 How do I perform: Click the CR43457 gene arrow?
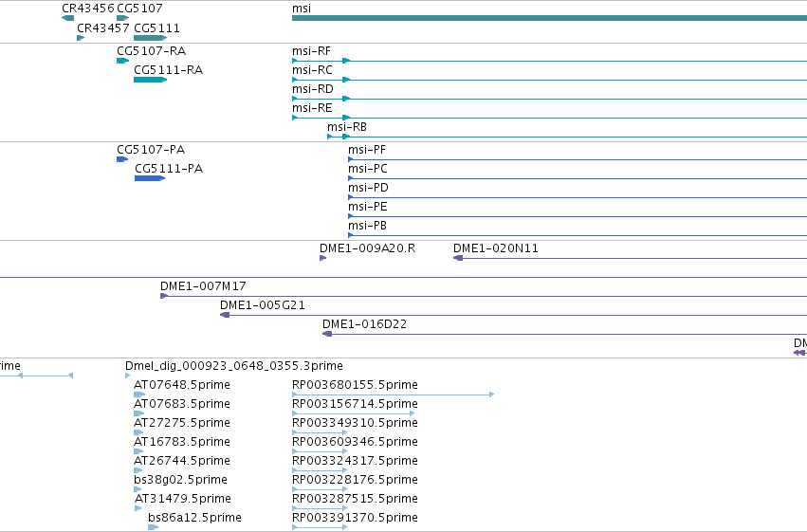pyautogui.click(x=81, y=38)
